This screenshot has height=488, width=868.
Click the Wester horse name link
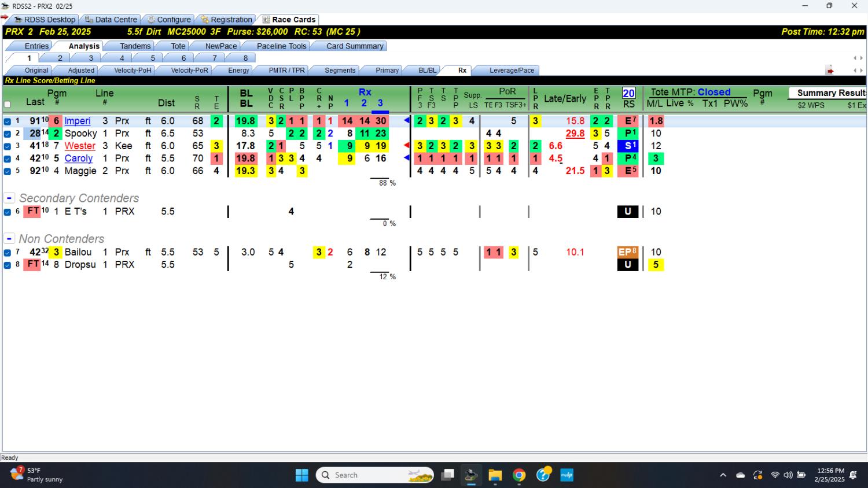click(x=80, y=146)
